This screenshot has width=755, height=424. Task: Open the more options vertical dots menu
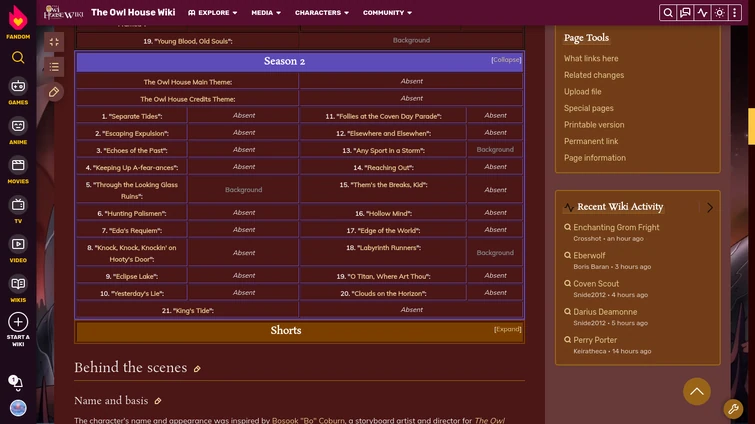click(735, 13)
